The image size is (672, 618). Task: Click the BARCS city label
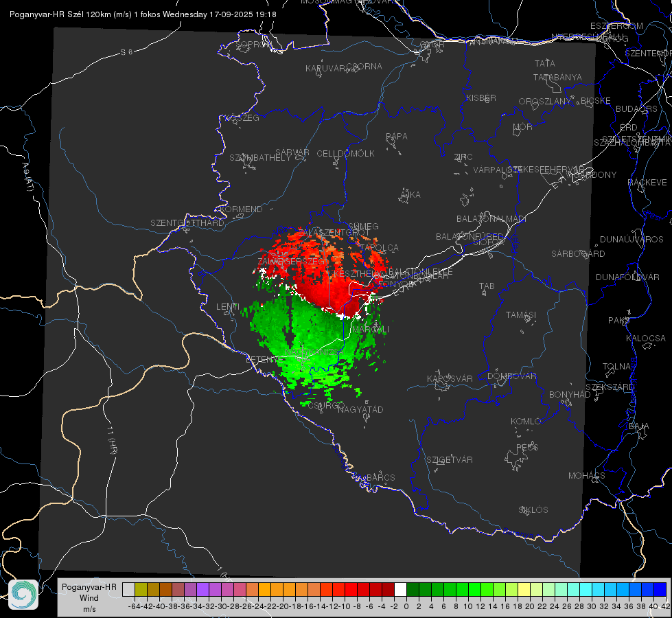(380, 477)
